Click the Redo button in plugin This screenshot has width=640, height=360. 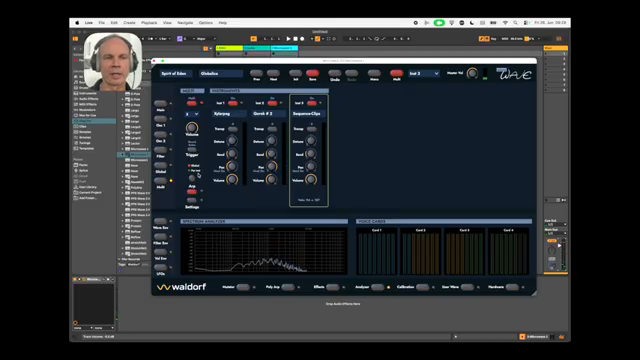351,73
